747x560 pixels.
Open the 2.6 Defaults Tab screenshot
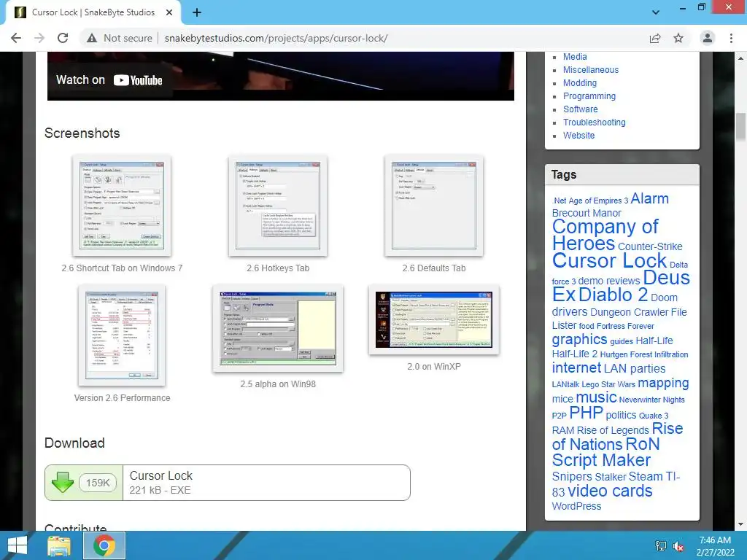click(434, 205)
